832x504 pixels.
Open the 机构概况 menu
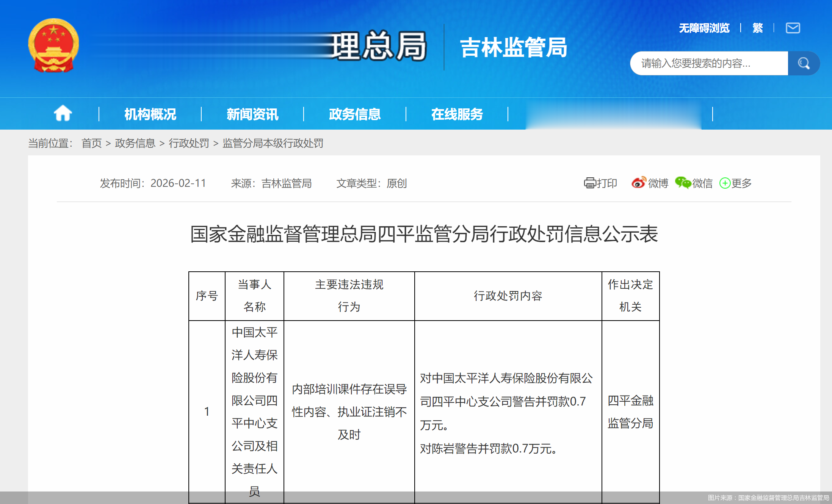[150, 114]
